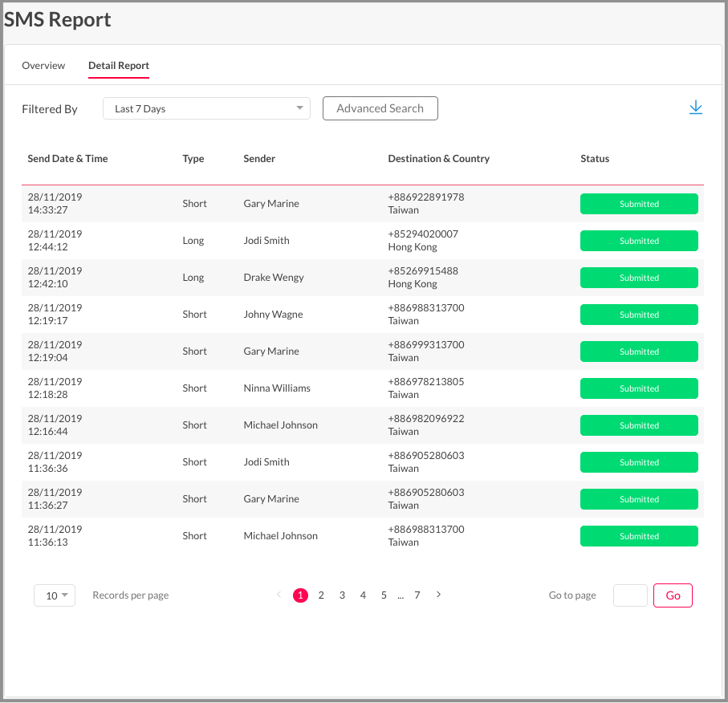
Task: Click the 28/11/2019 12:18:28 timestamp
Action: [55, 388]
